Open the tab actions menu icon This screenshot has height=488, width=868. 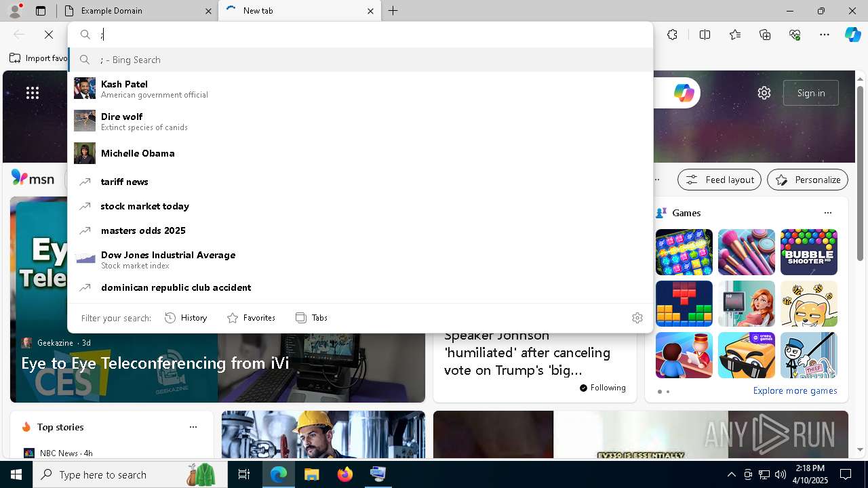coord(41,11)
